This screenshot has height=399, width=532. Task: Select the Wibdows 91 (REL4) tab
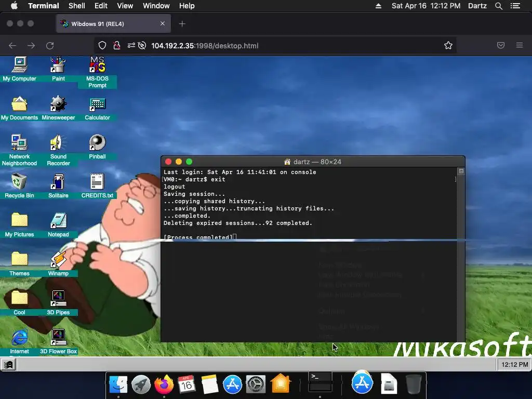pos(113,24)
